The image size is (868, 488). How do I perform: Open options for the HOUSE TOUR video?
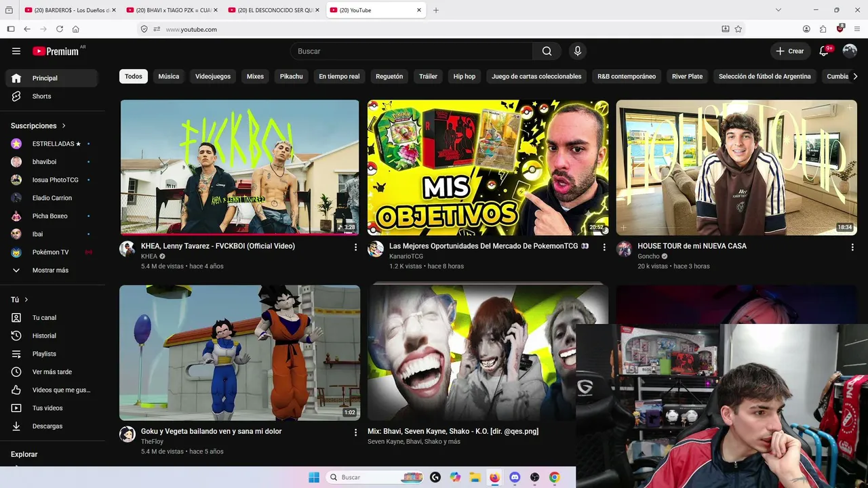coord(852,247)
